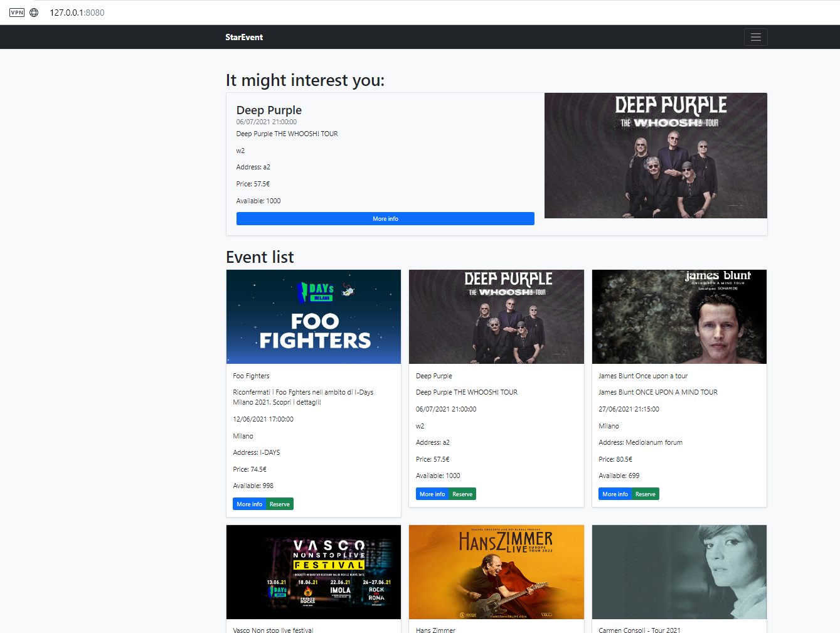The height and width of the screenshot is (633, 840).
Task: Click 'James Blunt ONCE UPON A MIND TOUR' description
Action: (x=658, y=392)
